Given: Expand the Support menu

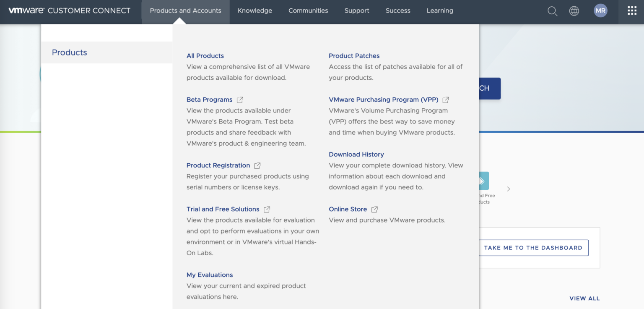Looking at the screenshot, I should click(x=357, y=11).
